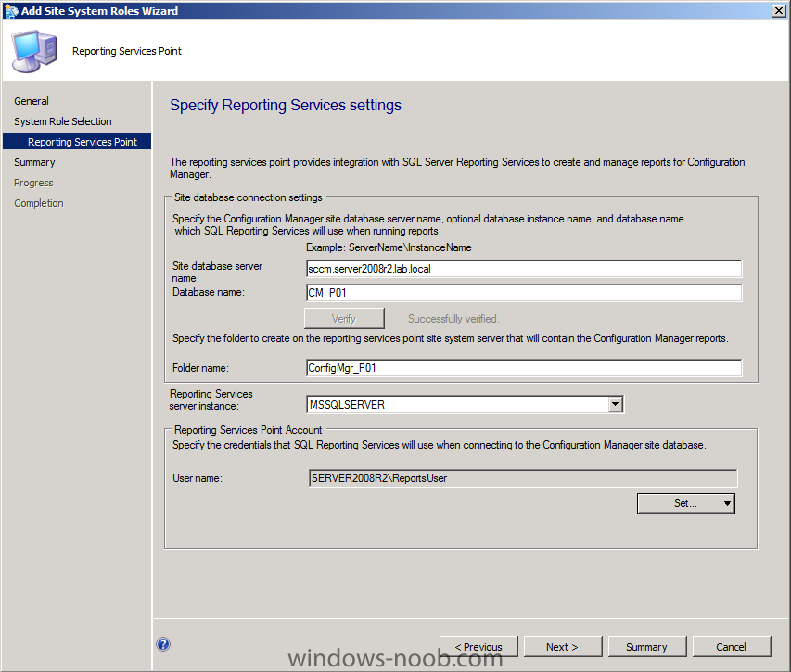Click the blue help question mark icon
The width and height of the screenshot is (791, 672).
point(163,644)
